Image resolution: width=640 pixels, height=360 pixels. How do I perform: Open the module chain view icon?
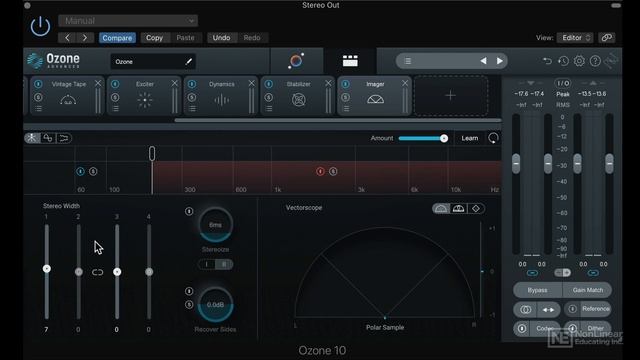[x=350, y=61]
